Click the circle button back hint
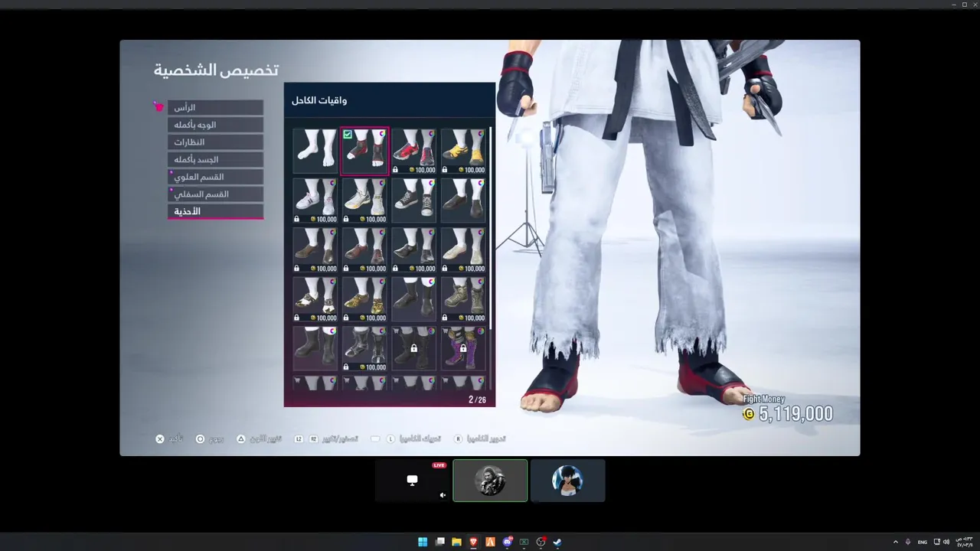 [200, 439]
